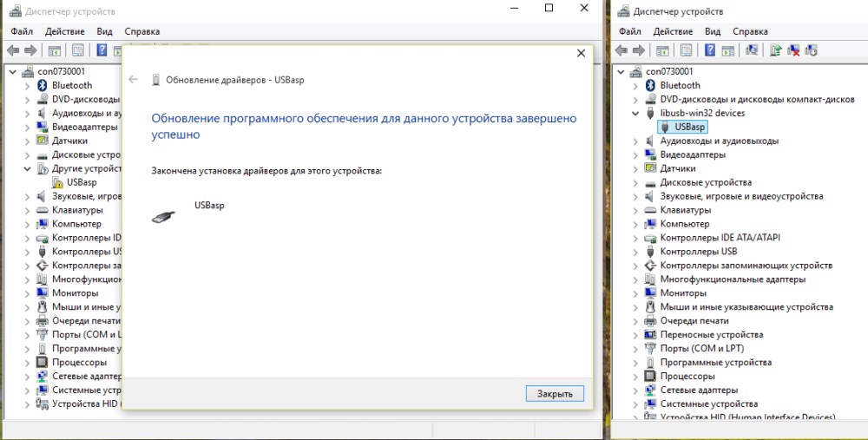Click Properties toolbar icon in the libusb-win32 window

[686, 50]
